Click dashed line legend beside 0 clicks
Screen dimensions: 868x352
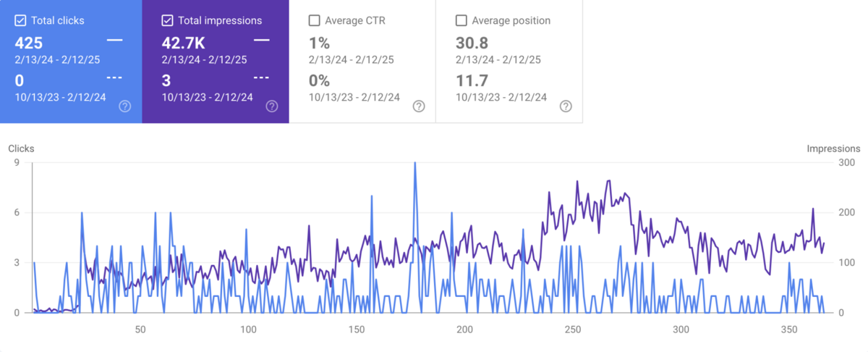(114, 77)
